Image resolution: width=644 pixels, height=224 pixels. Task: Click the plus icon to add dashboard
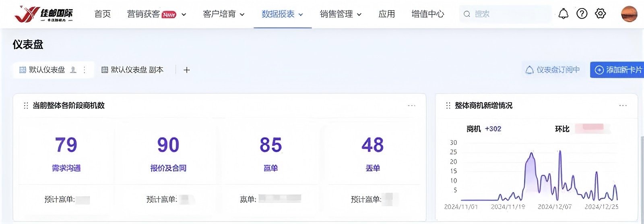[186, 70]
